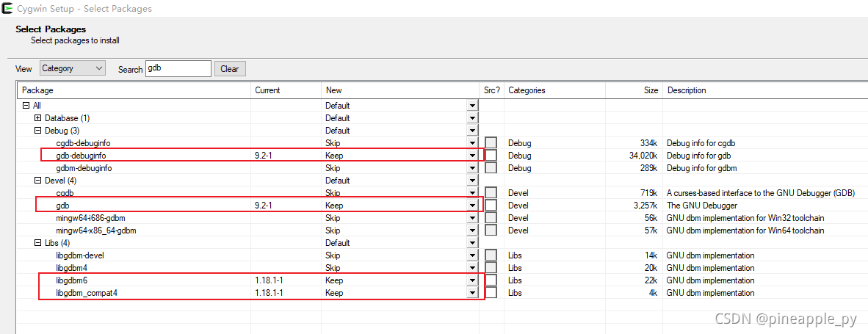868x334 pixels.
Task: Tick the Src checkbox for gdb-debuginfo
Action: pos(491,156)
